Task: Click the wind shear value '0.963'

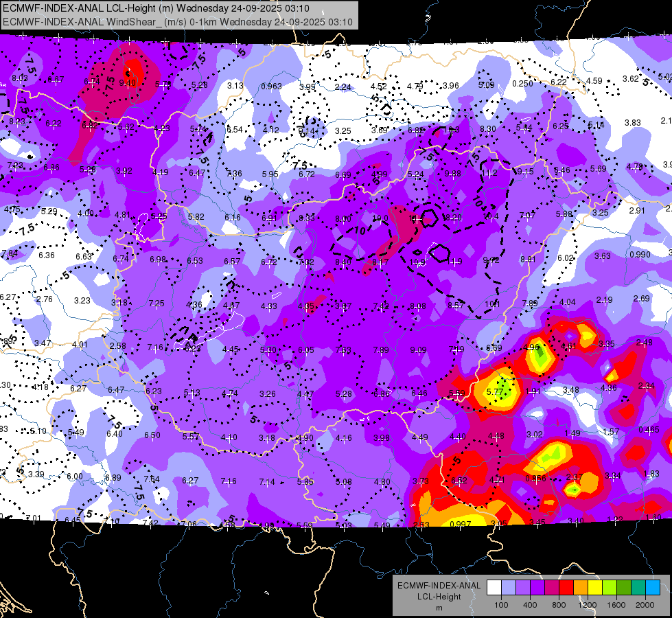Action: (x=271, y=87)
